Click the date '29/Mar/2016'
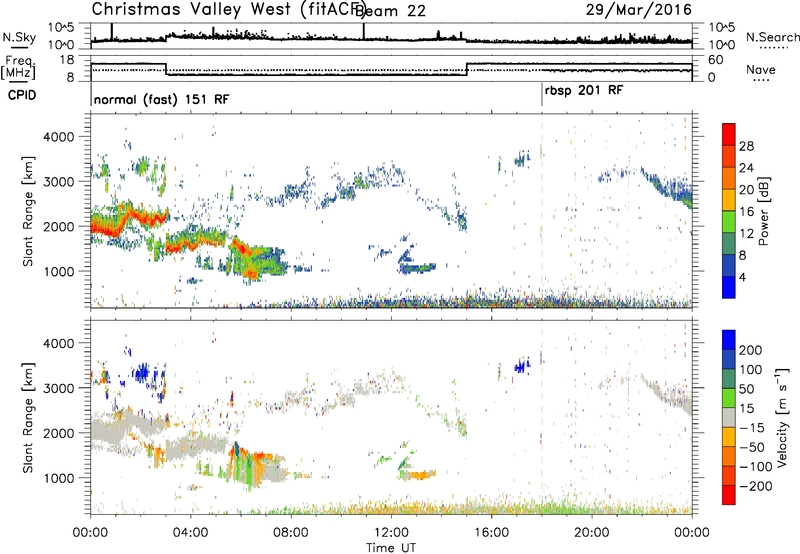This screenshot has width=800, height=554. tap(638, 9)
